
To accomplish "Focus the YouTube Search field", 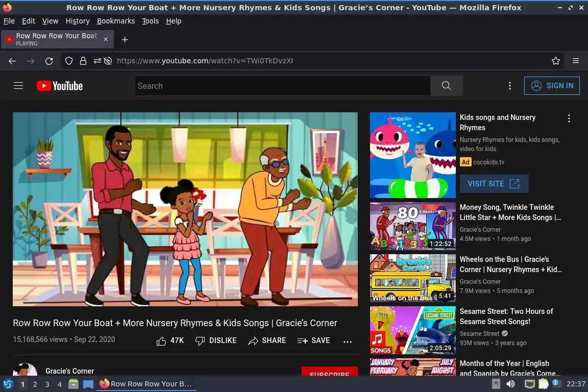I will [x=282, y=86].
